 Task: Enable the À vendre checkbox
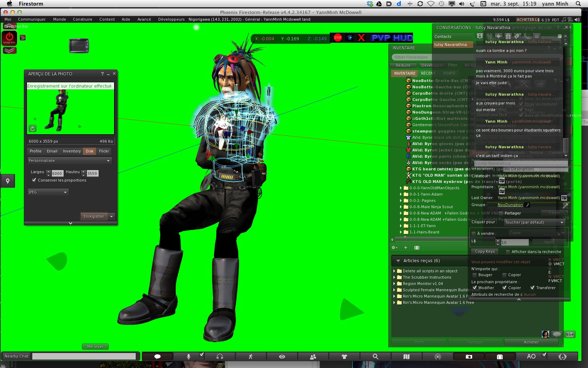pyautogui.click(x=474, y=233)
